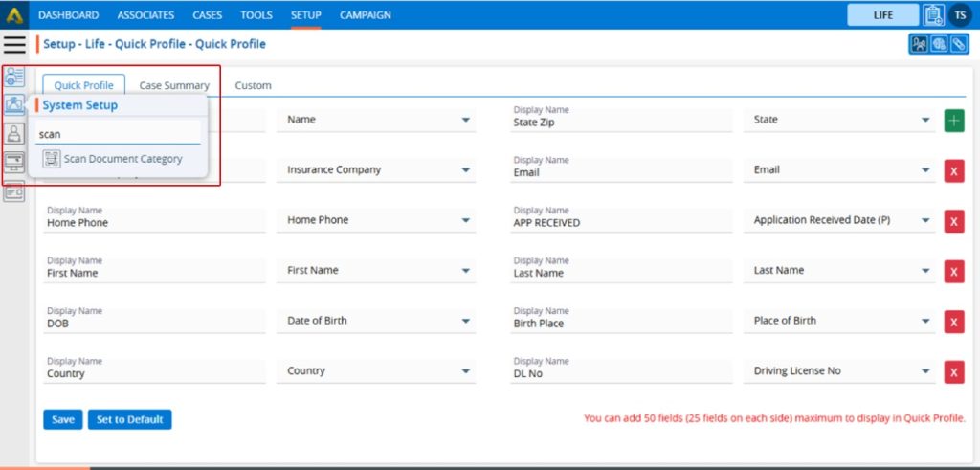Expand the Insurance Company dropdown
Screen dimensions: 980x470
(465, 170)
